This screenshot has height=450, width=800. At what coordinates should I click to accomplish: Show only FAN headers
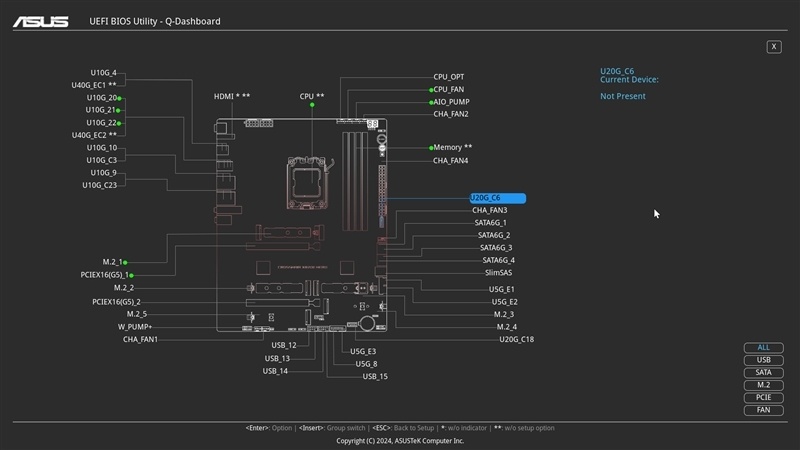pyautogui.click(x=763, y=410)
